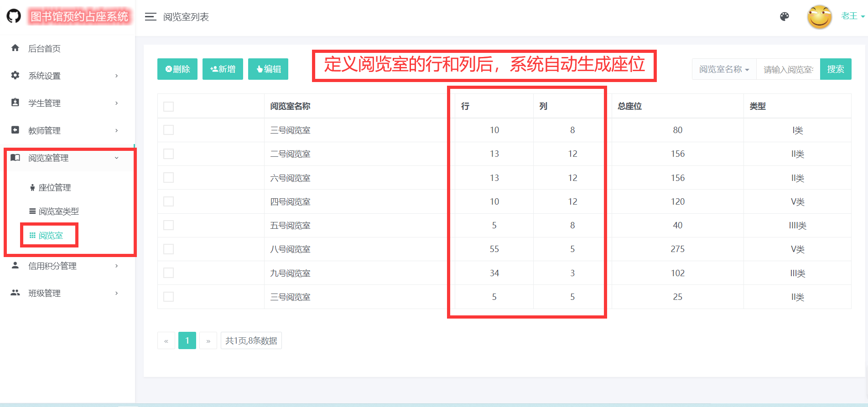The height and width of the screenshot is (407, 868).
Task: Click the 编辑 button
Action: (268, 69)
